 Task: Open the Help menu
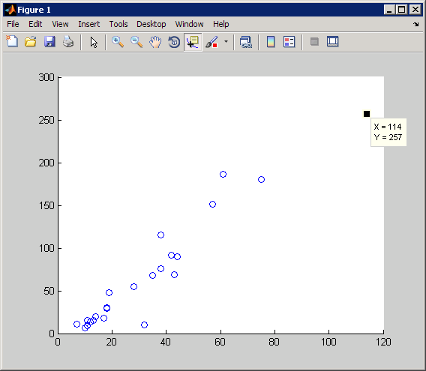coord(221,24)
